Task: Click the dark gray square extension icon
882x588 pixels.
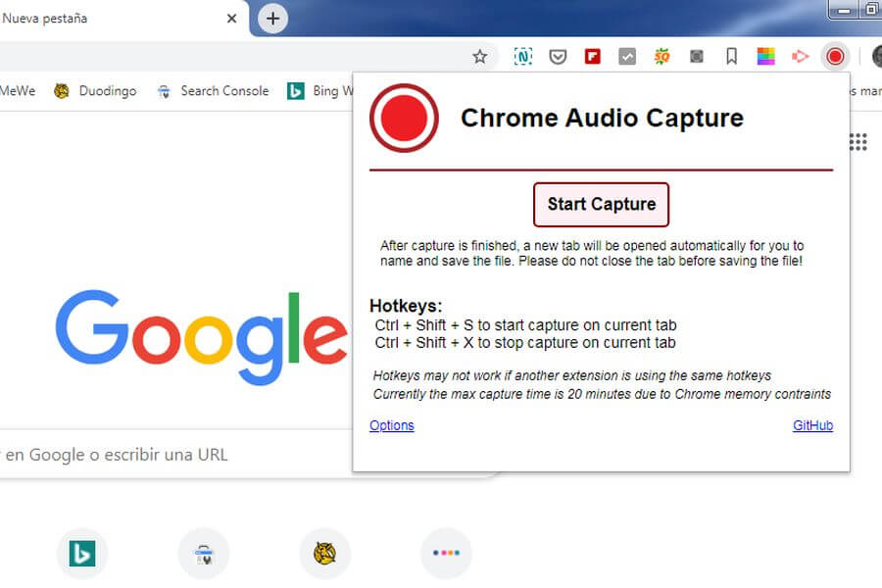Action: [x=697, y=56]
